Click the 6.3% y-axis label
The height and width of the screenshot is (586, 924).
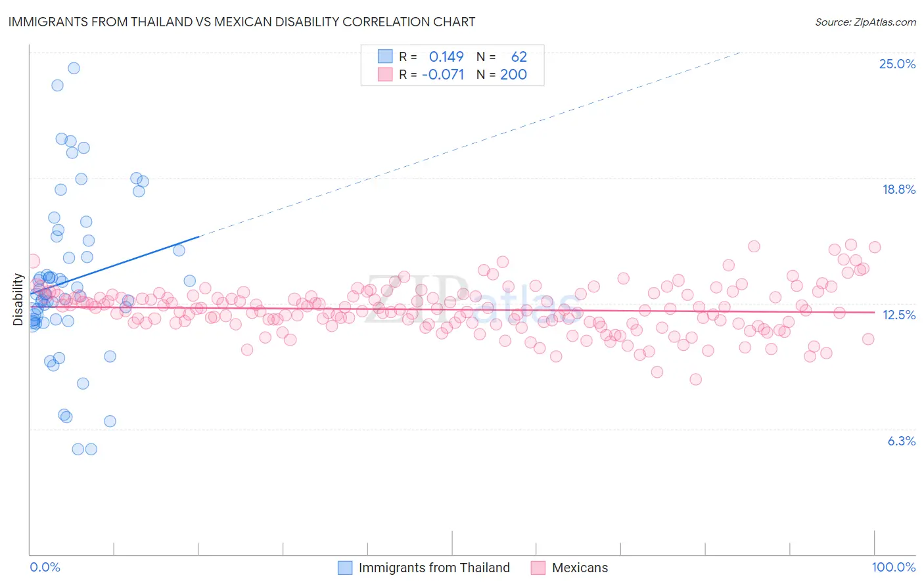point(901,441)
